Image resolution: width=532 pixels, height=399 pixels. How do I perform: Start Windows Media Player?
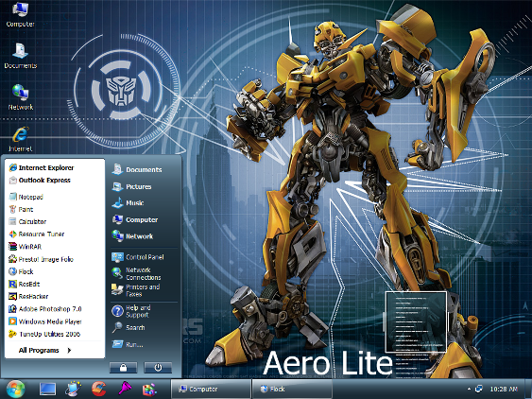(x=45, y=321)
